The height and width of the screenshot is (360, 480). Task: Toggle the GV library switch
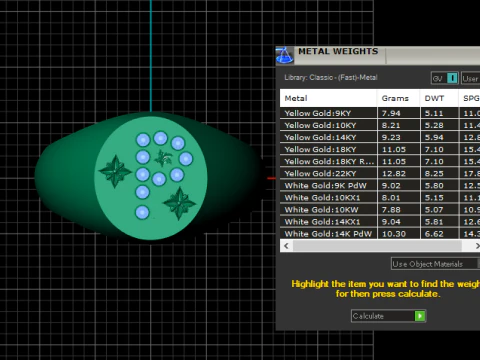pyautogui.click(x=445, y=78)
